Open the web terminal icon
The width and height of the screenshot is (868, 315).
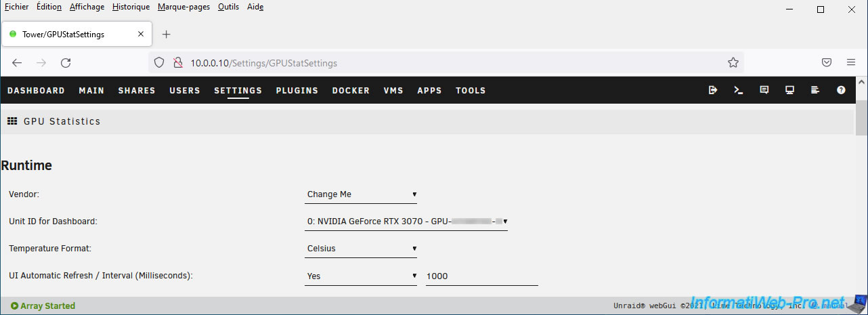click(x=739, y=90)
